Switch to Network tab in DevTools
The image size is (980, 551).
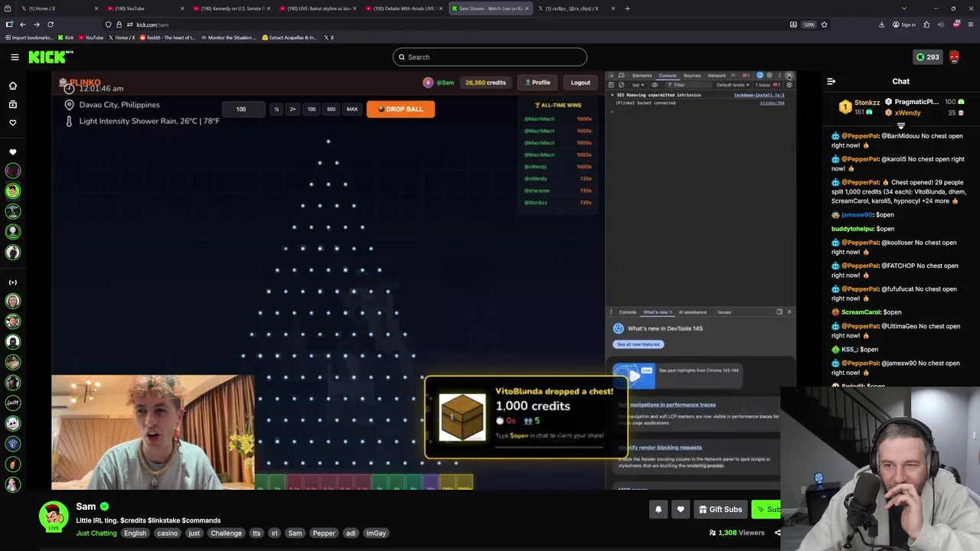click(717, 76)
